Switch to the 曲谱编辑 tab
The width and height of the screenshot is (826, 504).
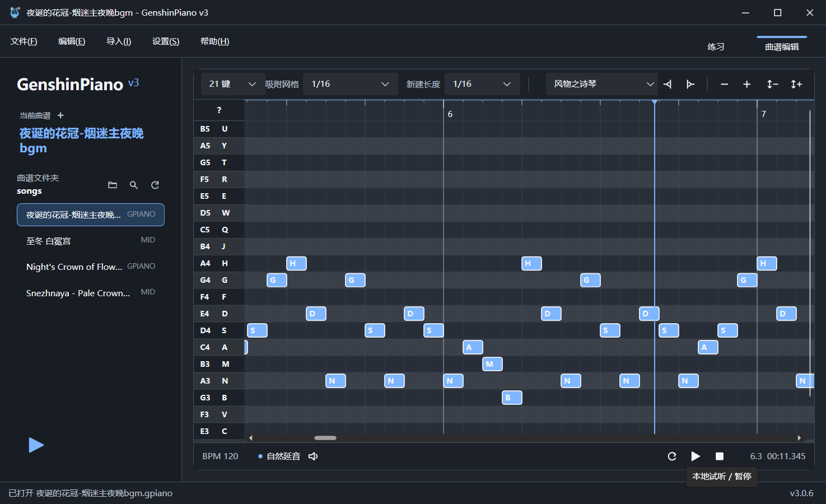782,46
